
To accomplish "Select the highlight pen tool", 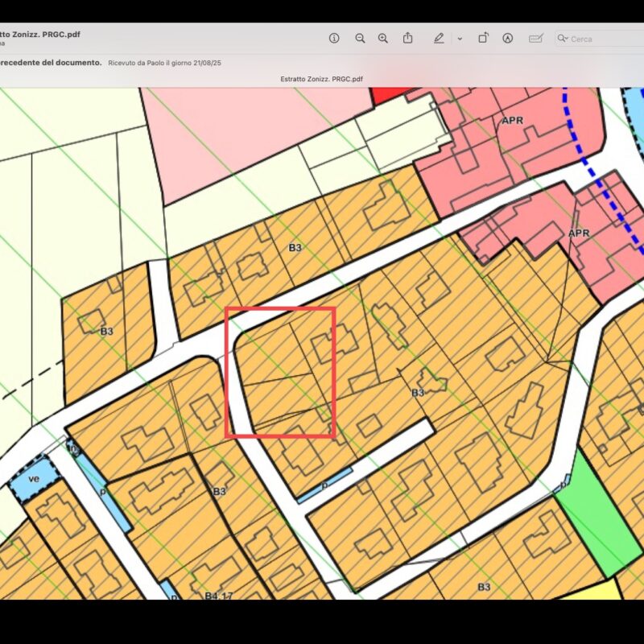I will [x=439, y=38].
